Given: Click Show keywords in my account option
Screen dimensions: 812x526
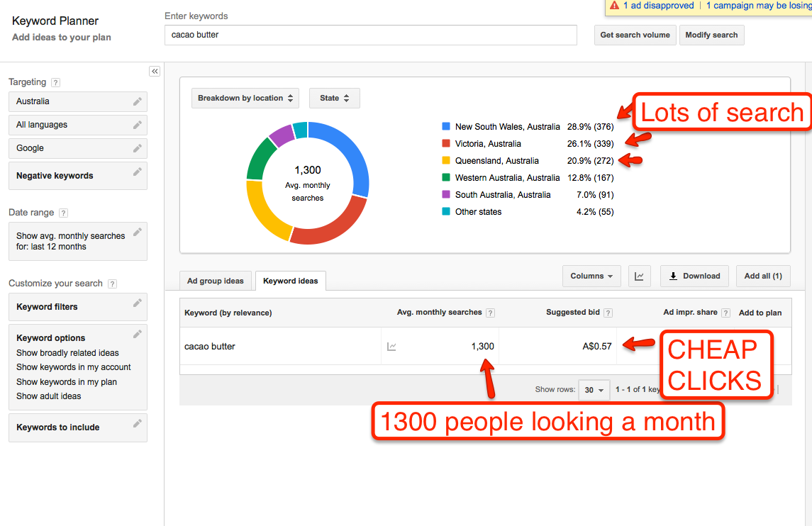Looking at the screenshot, I should tap(74, 367).
